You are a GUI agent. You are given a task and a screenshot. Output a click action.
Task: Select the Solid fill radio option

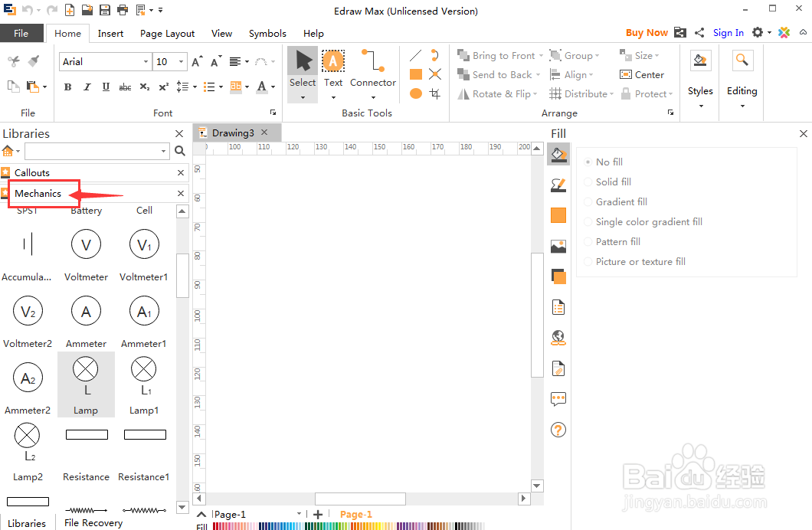pos(588,182)
